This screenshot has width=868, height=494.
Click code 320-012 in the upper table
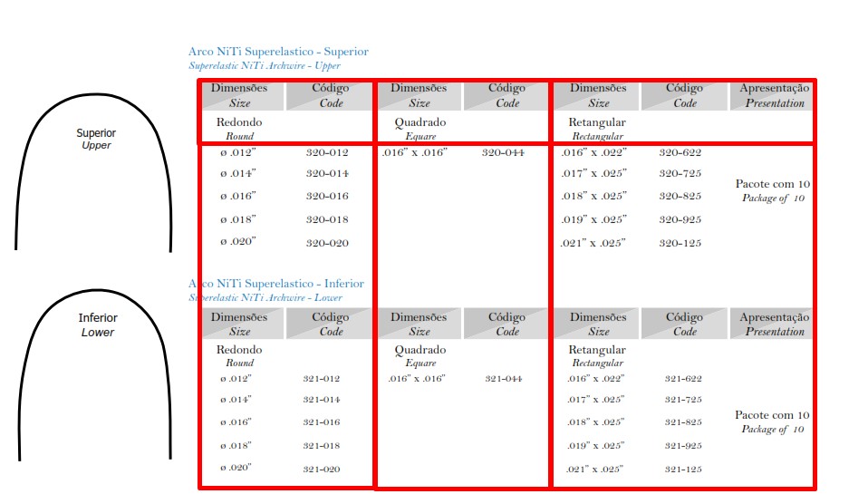(x=327, y=153)
